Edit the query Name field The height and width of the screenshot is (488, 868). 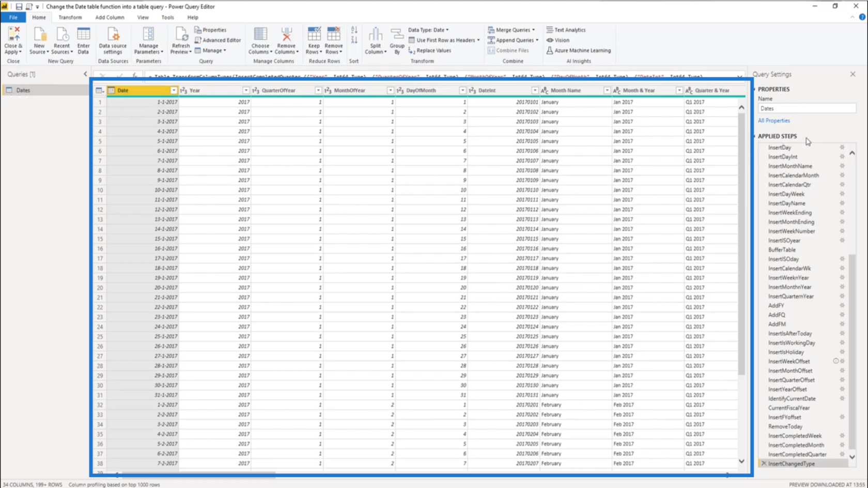807,108
